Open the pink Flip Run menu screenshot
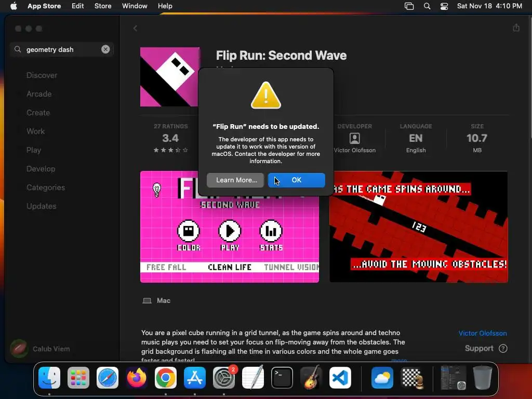 pos(229,227)
